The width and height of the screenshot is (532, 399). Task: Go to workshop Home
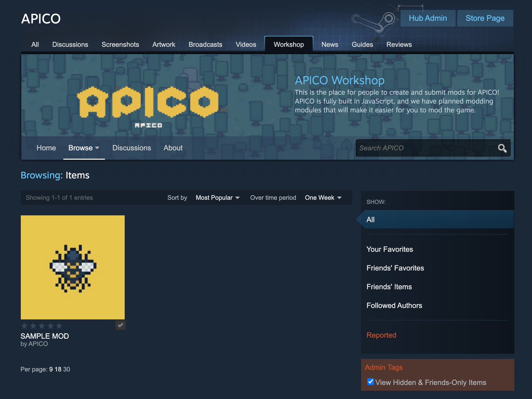point(46,148)
